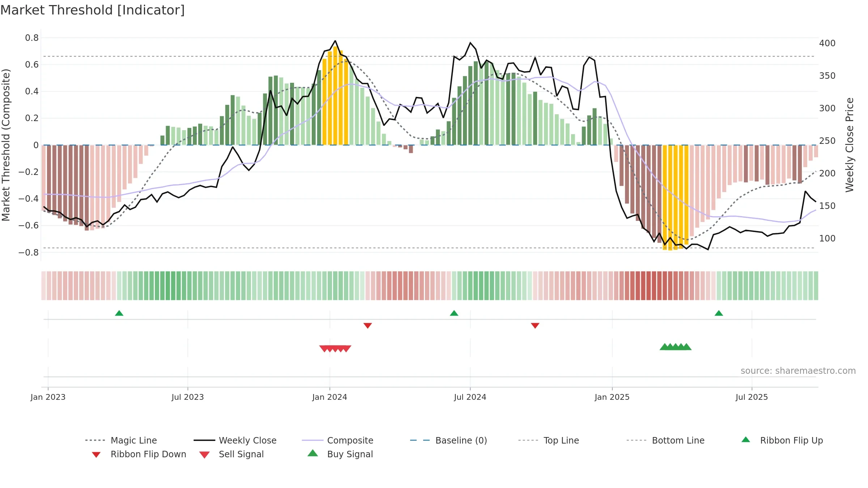Toggle the Magic Line legend entry
868x488 pixels.
pos(121,440)
